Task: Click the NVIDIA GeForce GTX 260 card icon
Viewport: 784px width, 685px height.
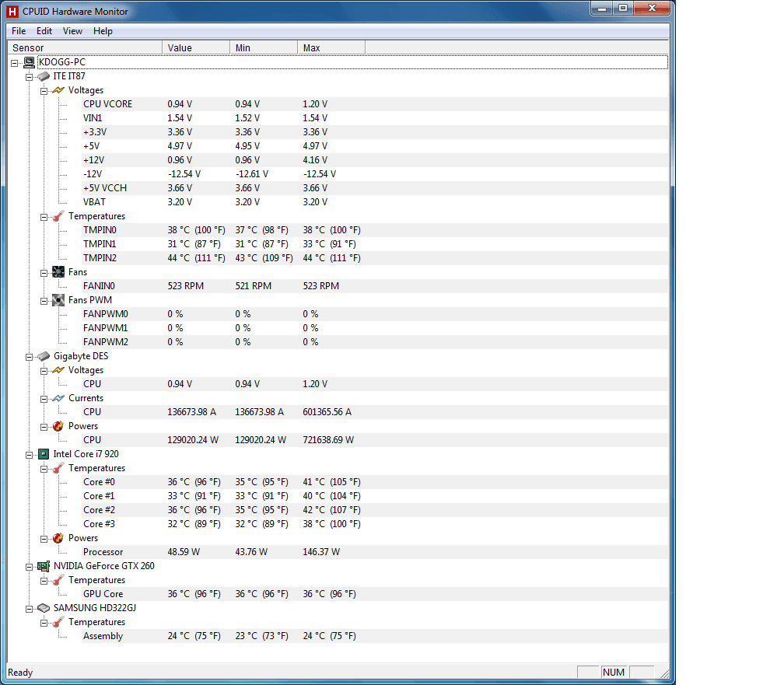Action: [x=44, y=566]
